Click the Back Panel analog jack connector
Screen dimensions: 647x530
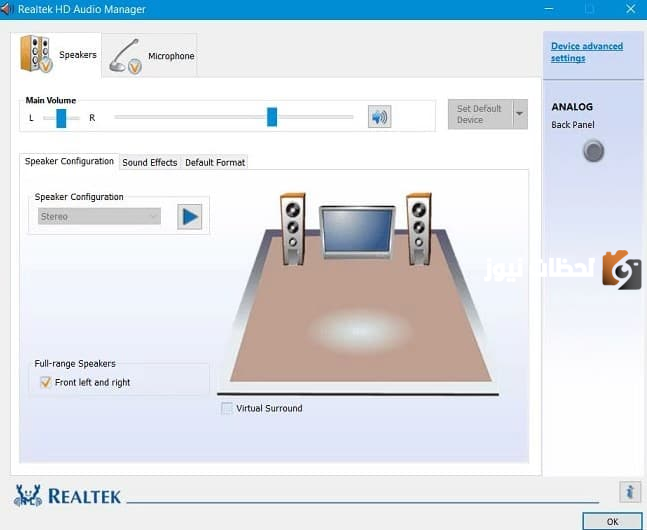593,151
